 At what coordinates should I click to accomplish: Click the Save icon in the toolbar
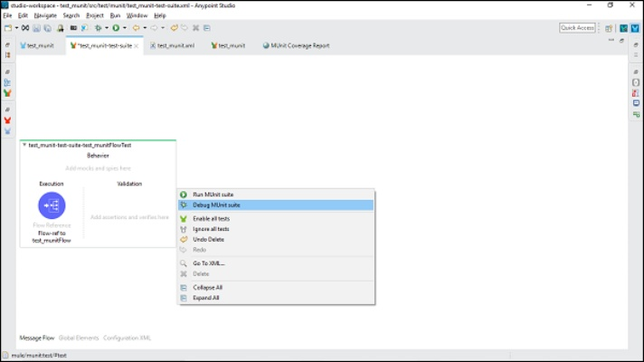37,28
